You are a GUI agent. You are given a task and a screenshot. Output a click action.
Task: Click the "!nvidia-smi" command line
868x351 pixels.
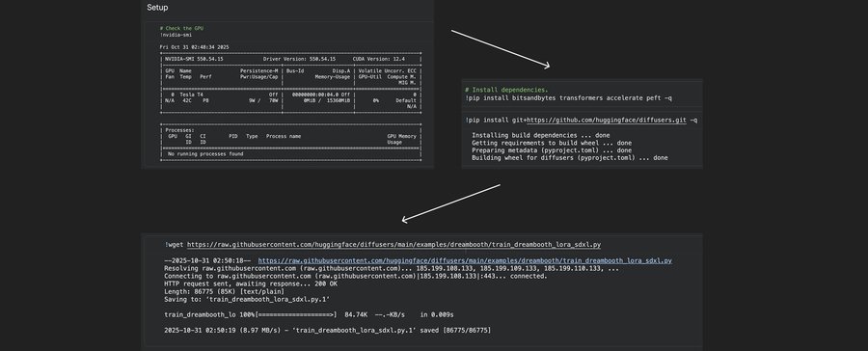pyautogui.click(x=176, y=35)
